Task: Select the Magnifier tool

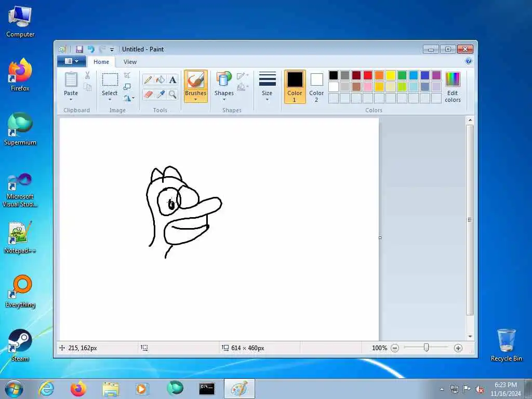Action: pyautogui.click(x=172, y=95)
